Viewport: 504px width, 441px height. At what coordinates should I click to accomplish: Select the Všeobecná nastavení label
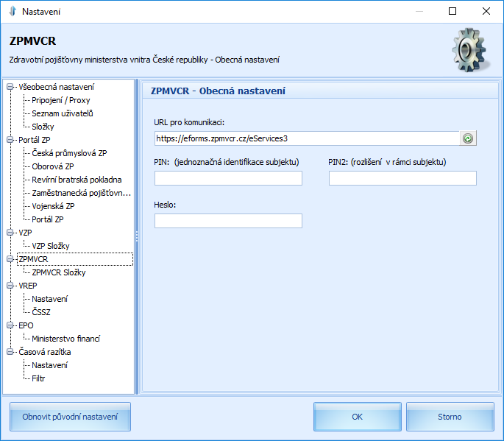(x=56, y=87)
